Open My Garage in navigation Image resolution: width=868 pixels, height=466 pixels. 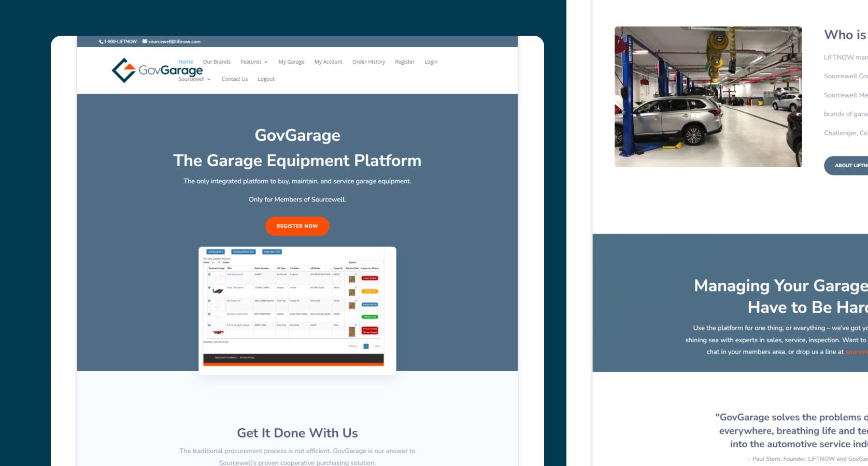pos(291,62)
